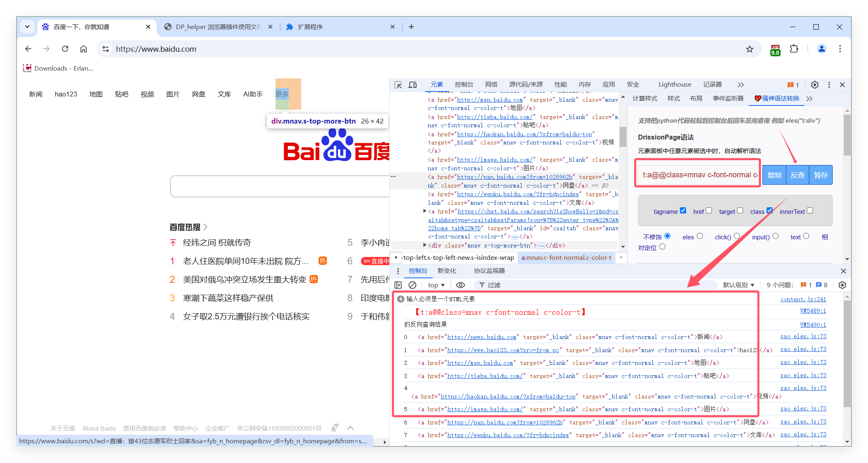The height and width of the screenshot is (463, 868).
Task: Click the site info icon in address bar
Action: [106, 49]
